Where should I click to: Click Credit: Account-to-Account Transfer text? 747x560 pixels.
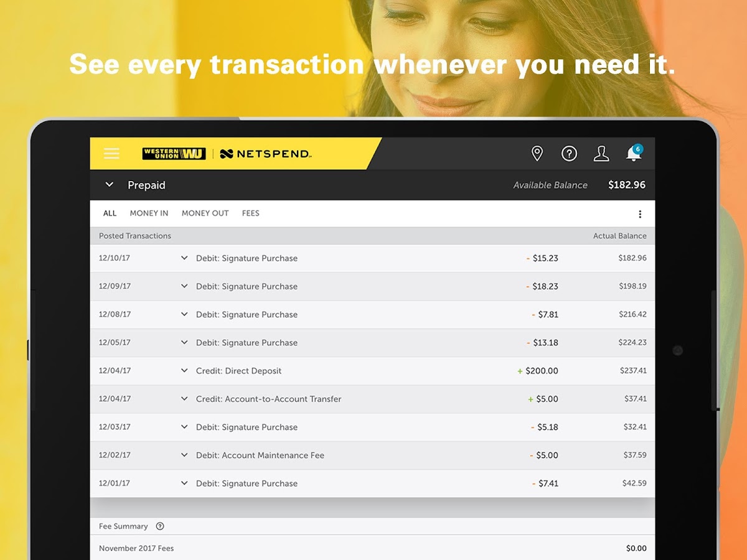[268, 399]
